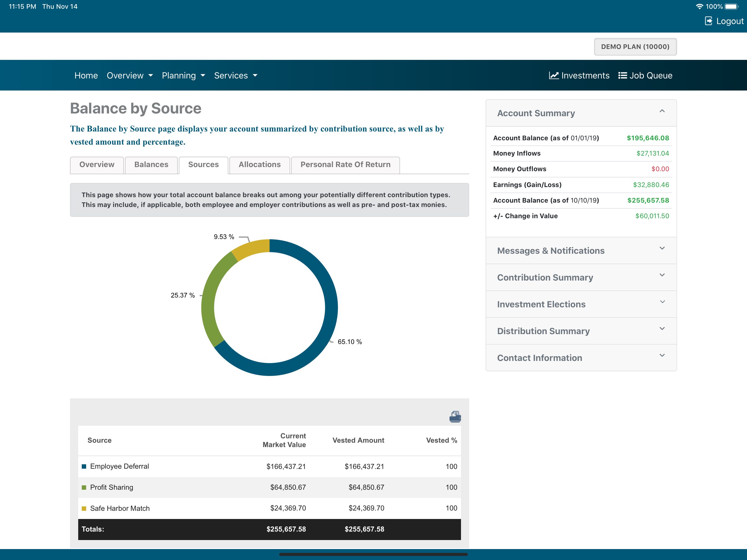Click the Employee Deferral blue legend square
747x560 pixels.
point(84,466)
